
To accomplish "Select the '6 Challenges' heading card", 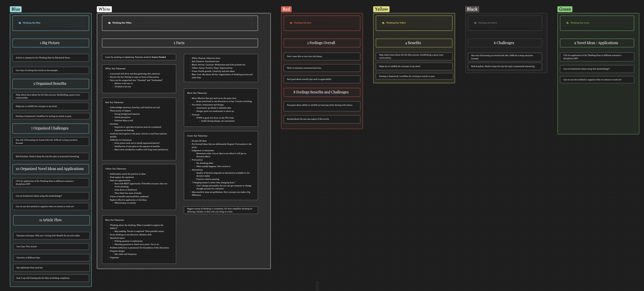I will point(505,43).
